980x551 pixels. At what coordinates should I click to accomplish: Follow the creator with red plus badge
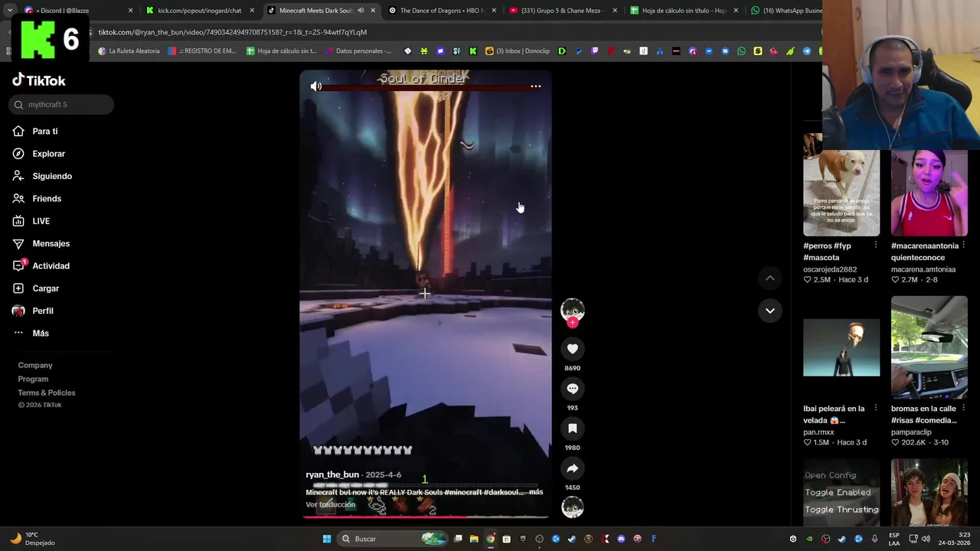point(572,323)
